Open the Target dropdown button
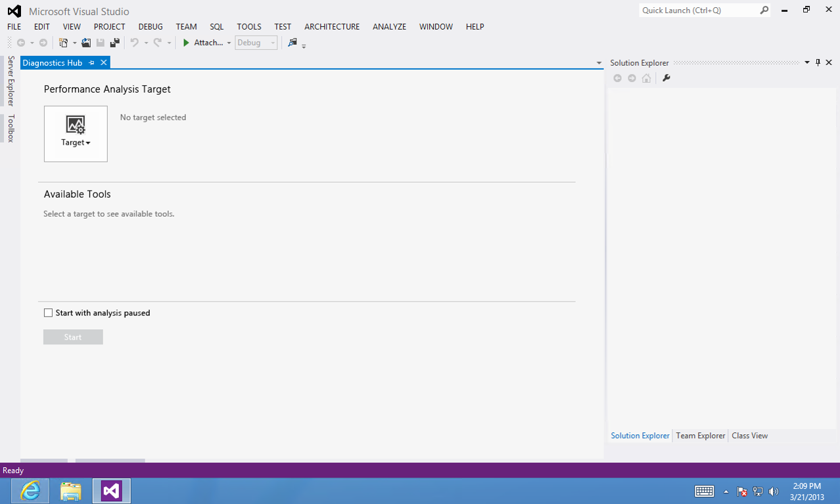Viewport: 840px width, 504px height. point(76,134)
